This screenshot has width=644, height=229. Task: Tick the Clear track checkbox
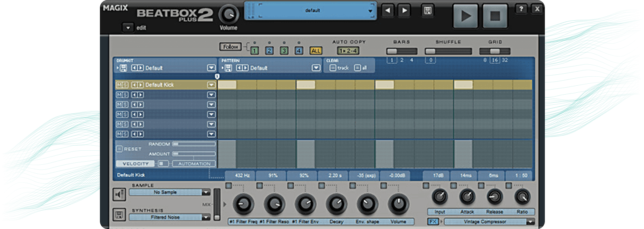pyautogui.click(x=333, y=68)
